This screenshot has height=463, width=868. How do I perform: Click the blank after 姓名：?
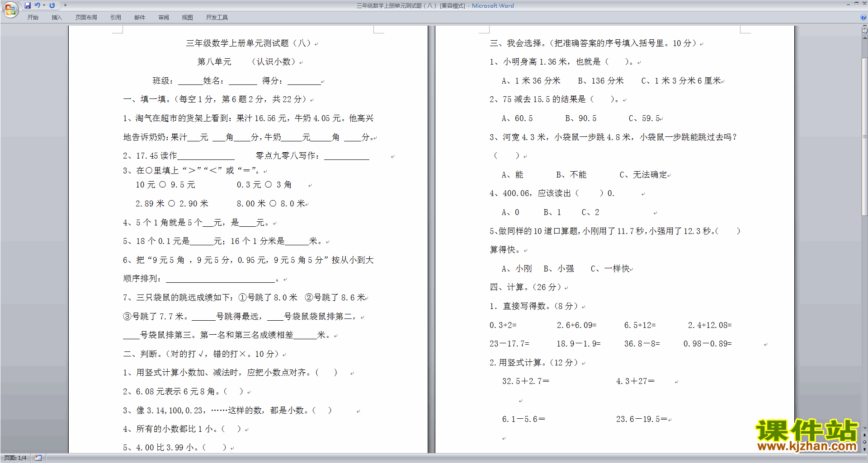click(x=243, y=81)
